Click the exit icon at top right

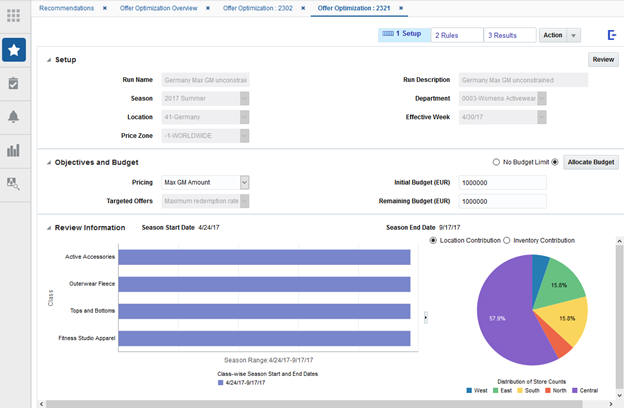[612, 35]
